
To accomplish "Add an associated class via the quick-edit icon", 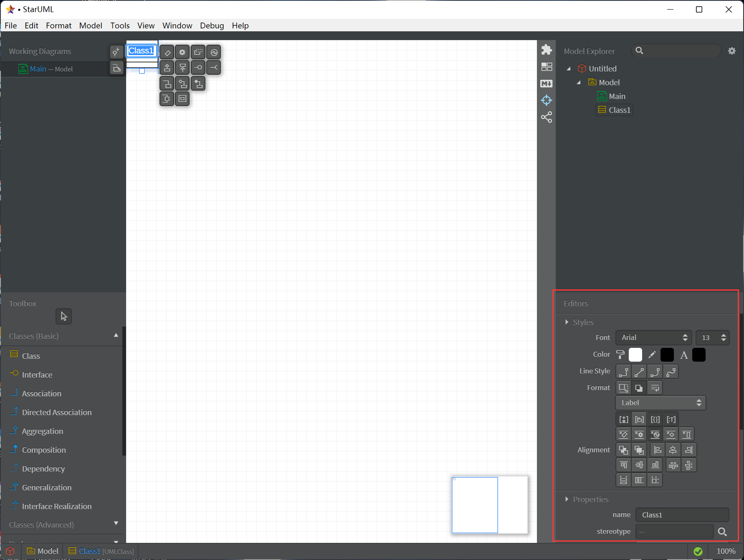I will point(167,84).
